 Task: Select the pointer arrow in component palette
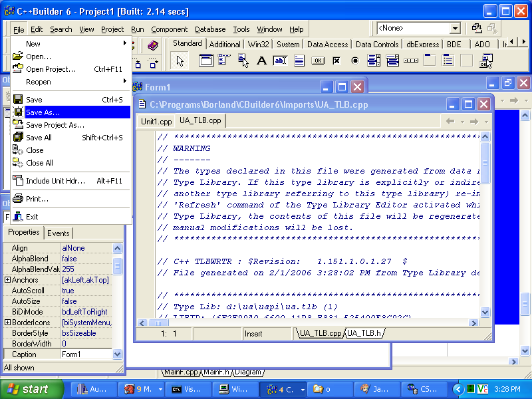(180, 61)
